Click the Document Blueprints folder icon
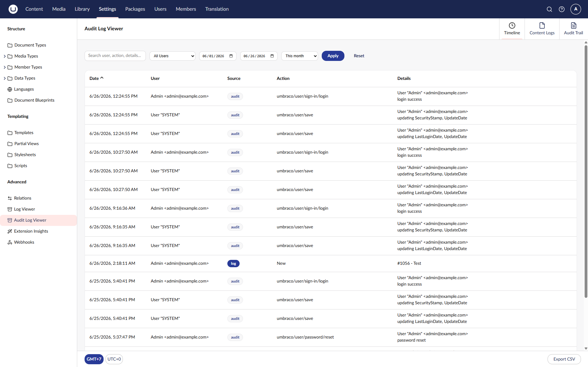 pyautogui.click(x=10, y=100)
